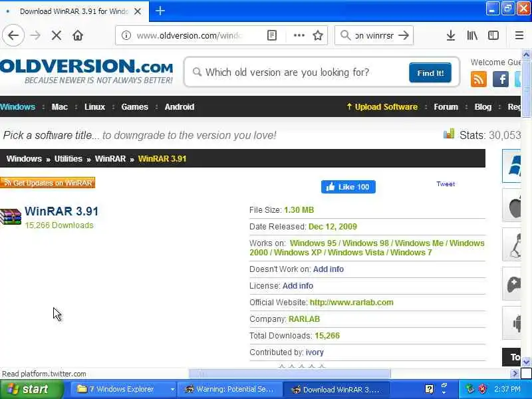This screenshot has height=399, width=532.
Task: Open the Games menu item
Action: [135, 107]
